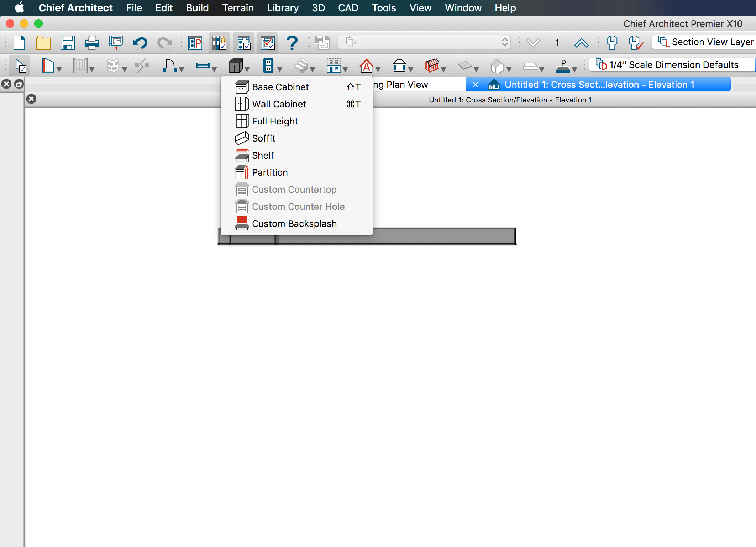Toggle the Display Options icon

tap(219, 43)
